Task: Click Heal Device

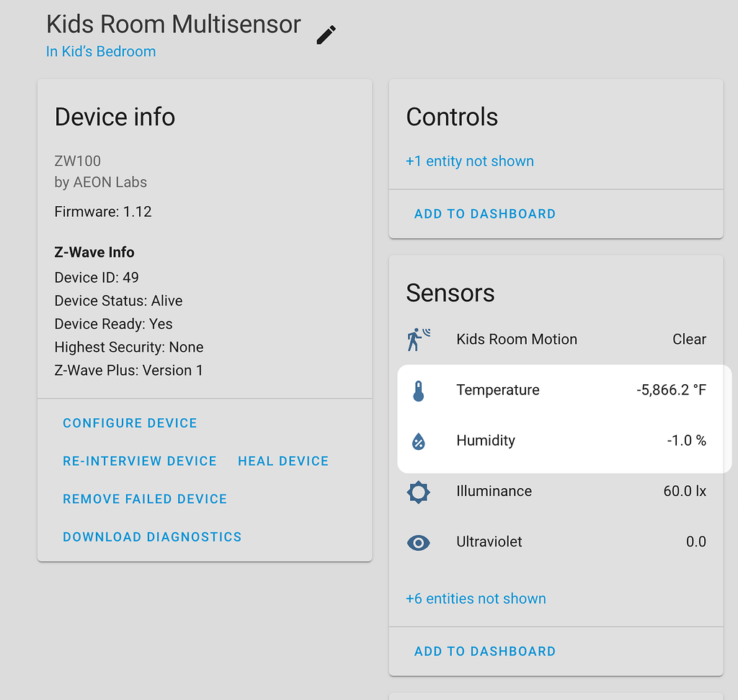Action: [x=283, y=461]
